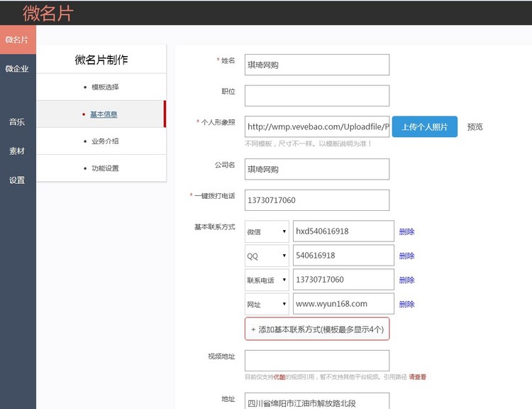Open the 微企业 sidebar section

click(x=17, y=69)
